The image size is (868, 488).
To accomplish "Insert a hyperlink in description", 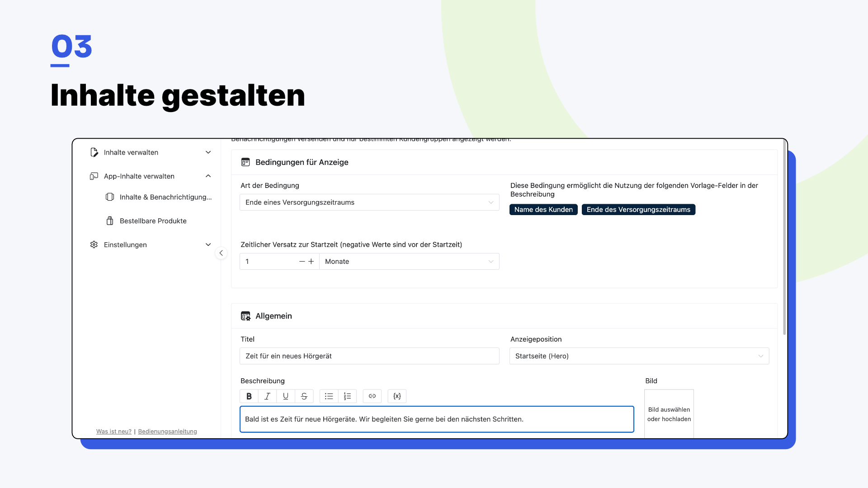I will (372, 396).
